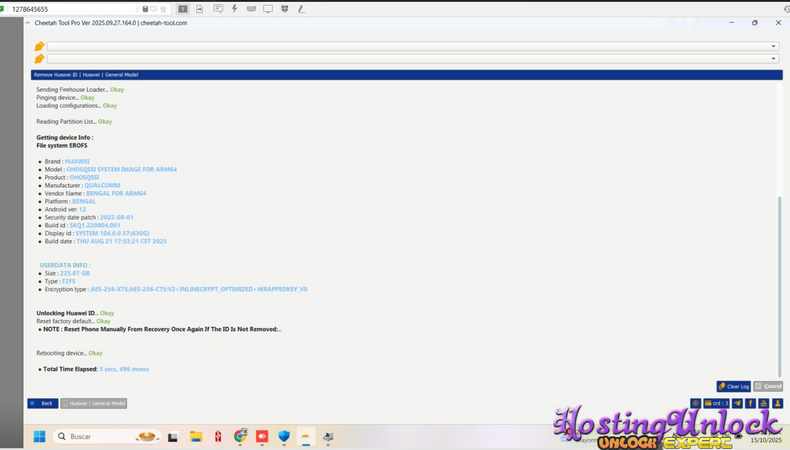Select the Huawei | General Model tab
The height and width of the screenshot is (450, 790).
tap(94, 403)
